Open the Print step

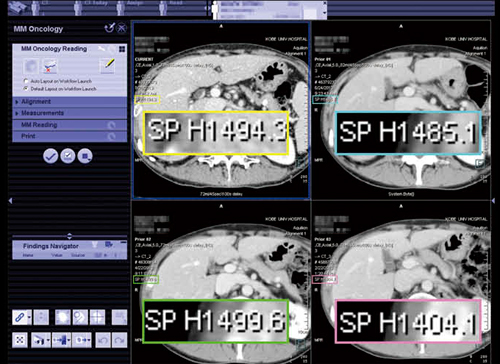pos(70,136)
